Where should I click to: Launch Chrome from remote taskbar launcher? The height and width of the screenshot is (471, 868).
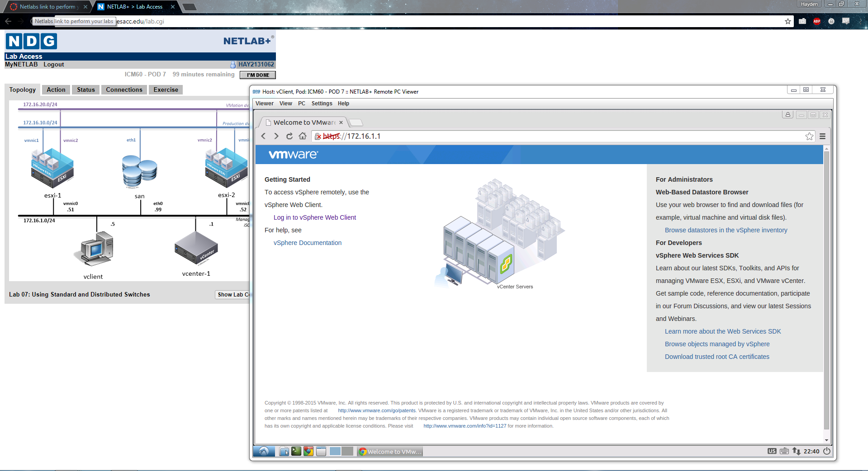click(x=308, y=451)
